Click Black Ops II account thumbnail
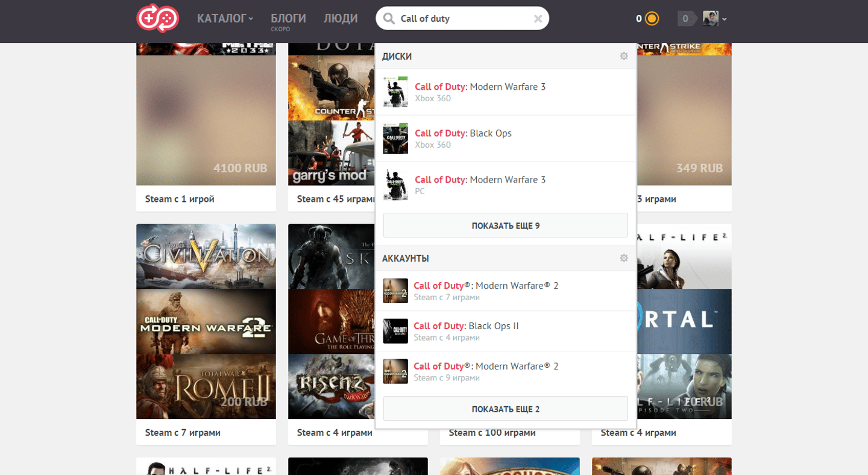Viewport: 868px width, 475px height. coord(395,331)
